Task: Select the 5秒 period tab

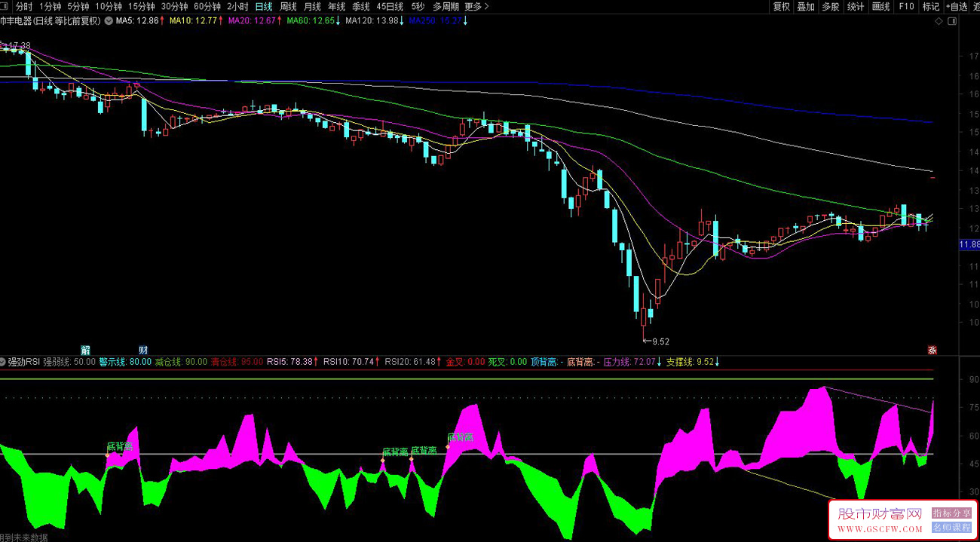Action: coord(418,6)
